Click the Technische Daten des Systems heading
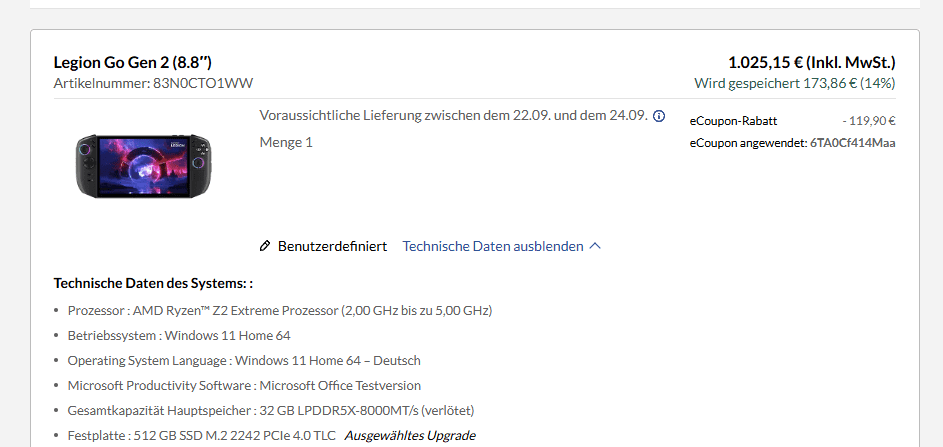Image resolution: width=943 pixels, height=447 pixels. pos(153,284)
